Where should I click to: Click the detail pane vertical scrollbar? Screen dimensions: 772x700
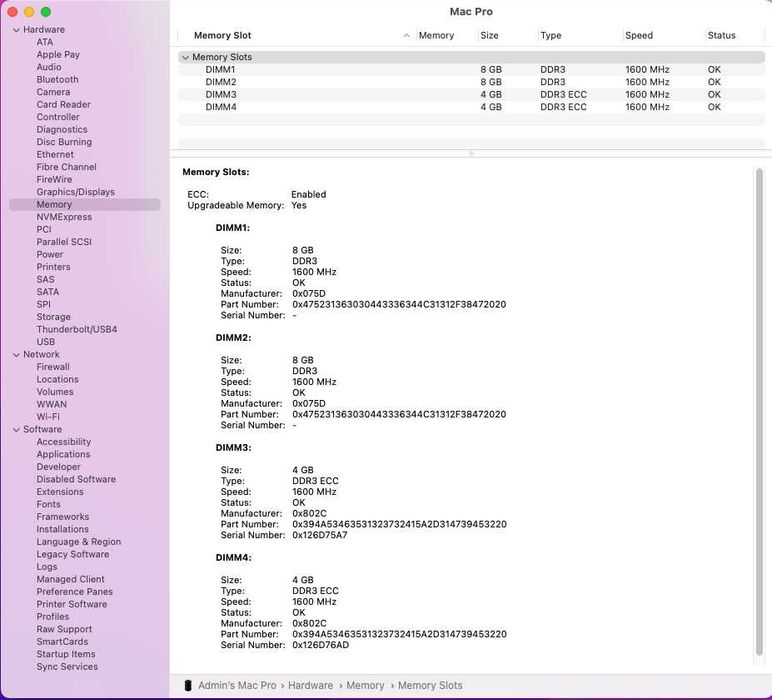pyautogui.click(x=759, y=411)
